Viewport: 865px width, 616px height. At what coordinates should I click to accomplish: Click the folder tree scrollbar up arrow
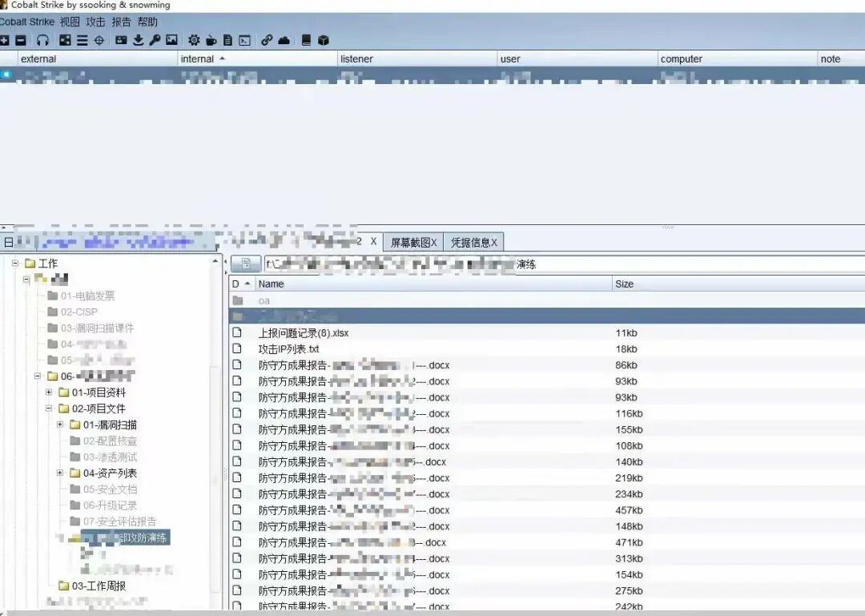click(x=215, y=260)
